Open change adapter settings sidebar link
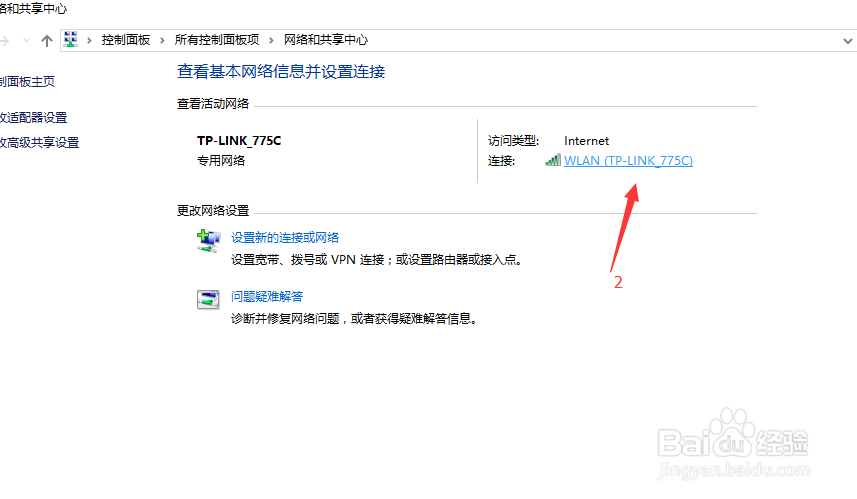The height and width of the screenshot is (499, 857). coord(33,118)
